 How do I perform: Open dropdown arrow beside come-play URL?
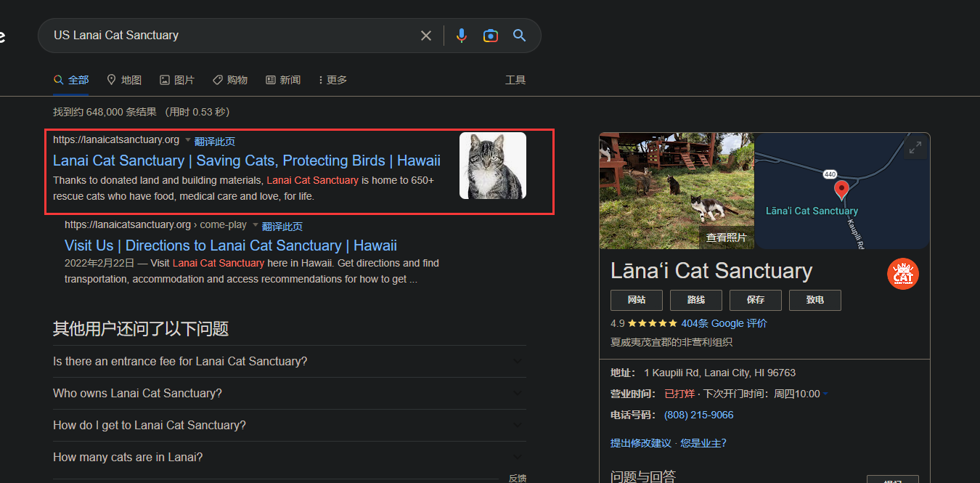pos(256,224)
